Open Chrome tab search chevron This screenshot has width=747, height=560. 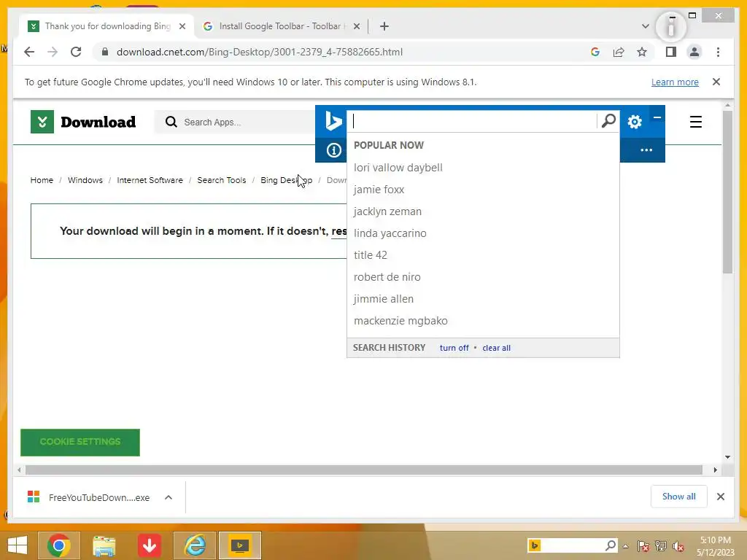point(645,26)
